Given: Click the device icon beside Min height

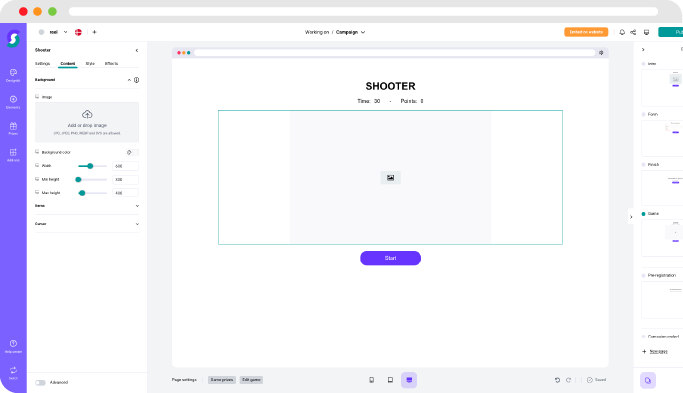Looking at the screenshot, I should (37, 179).
